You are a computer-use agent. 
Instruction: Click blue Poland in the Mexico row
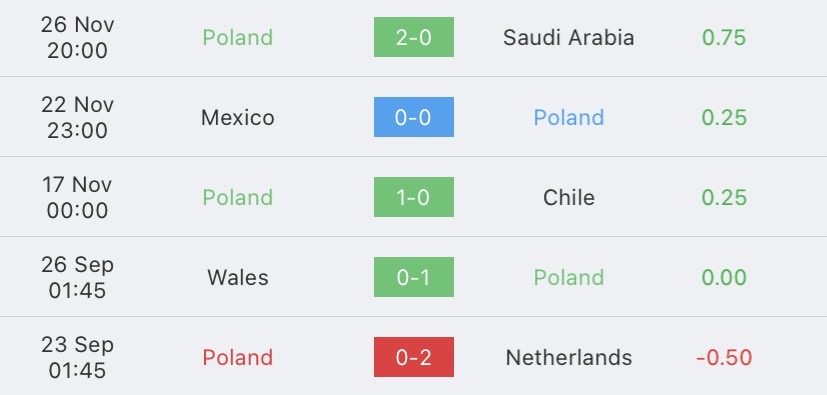[x=569, y=118]
